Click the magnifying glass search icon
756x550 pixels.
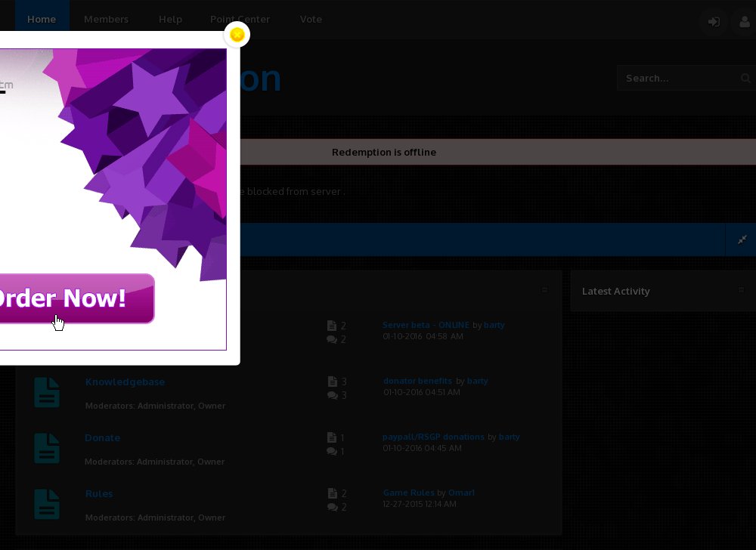(745, 78)
